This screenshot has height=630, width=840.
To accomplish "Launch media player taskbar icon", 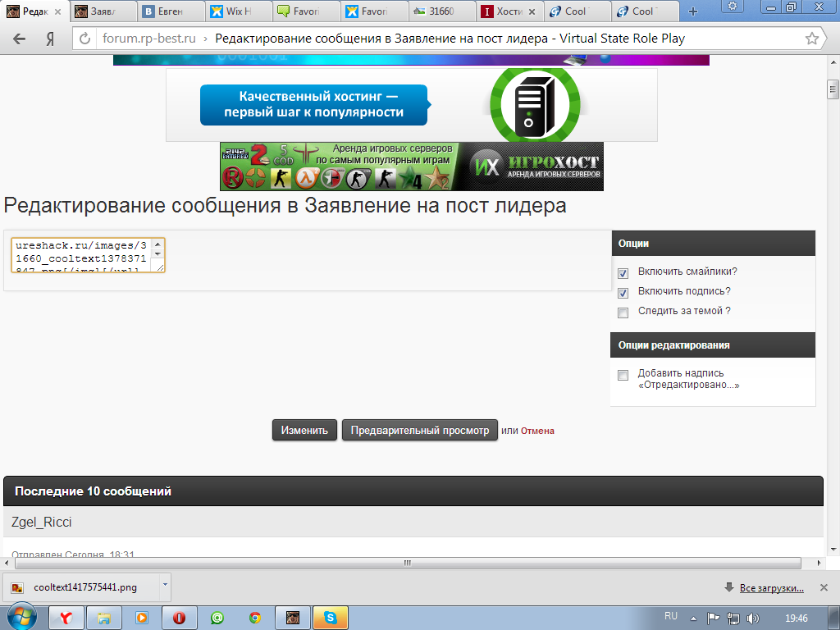I will [142, 619].
